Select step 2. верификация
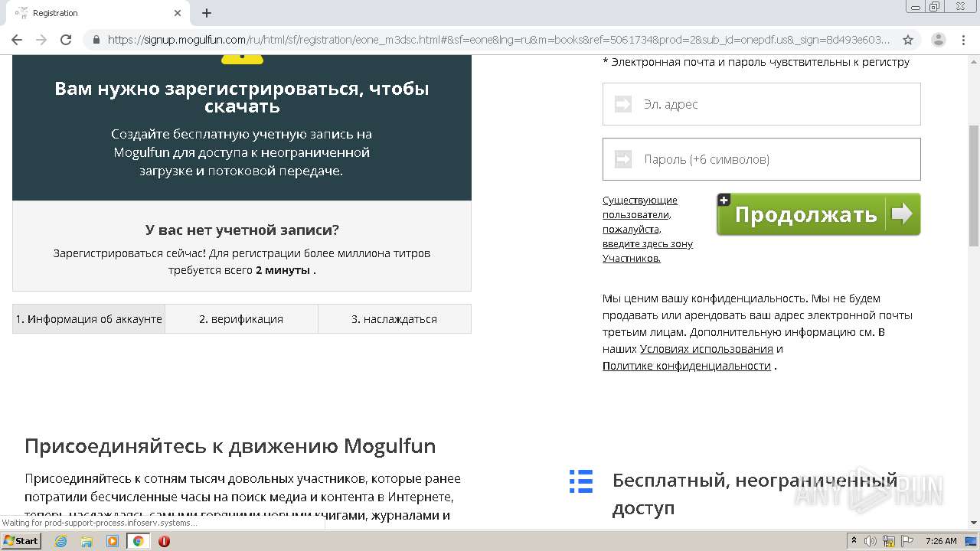The width and height of the screenshot is (980, 551). [241, 319]
